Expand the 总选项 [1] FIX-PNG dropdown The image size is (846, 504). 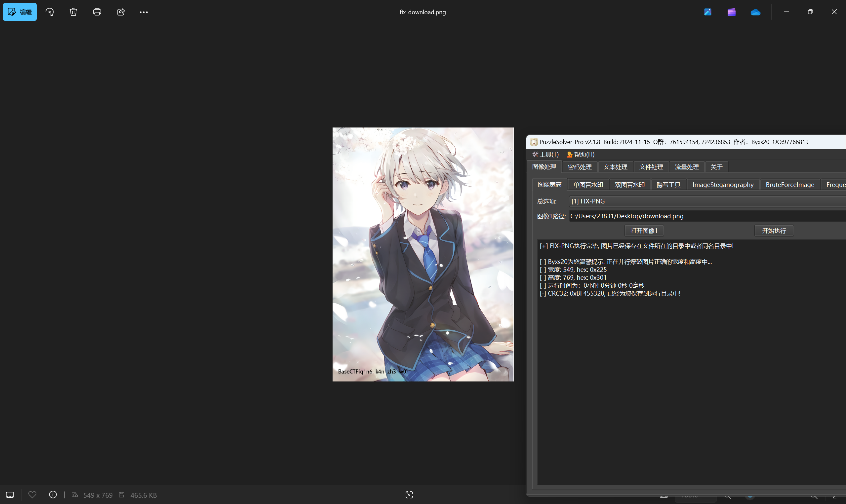click(707, 201)
